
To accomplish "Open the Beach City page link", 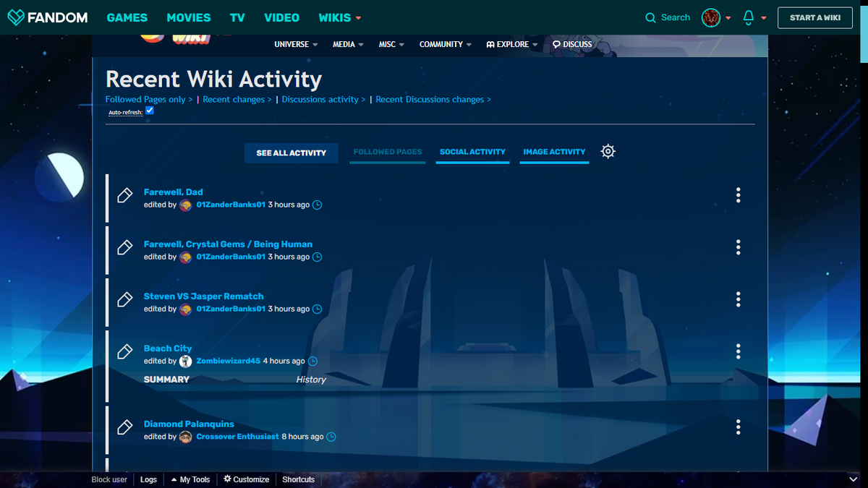I will [168, 348].
